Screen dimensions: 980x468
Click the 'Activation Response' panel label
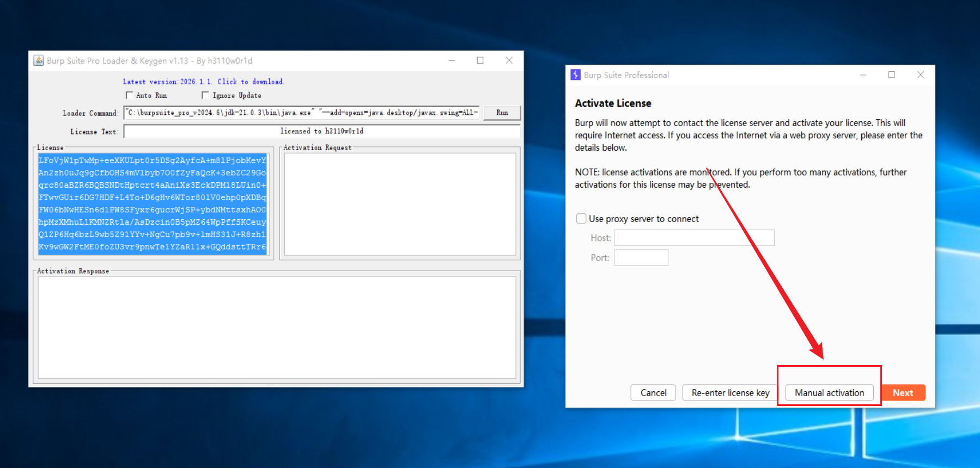[73, 271]
